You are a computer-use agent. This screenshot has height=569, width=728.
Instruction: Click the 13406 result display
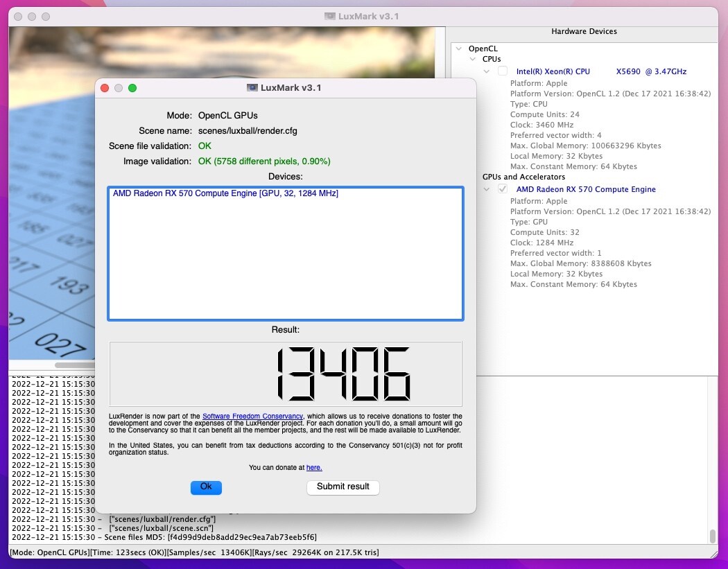point(285,374)
